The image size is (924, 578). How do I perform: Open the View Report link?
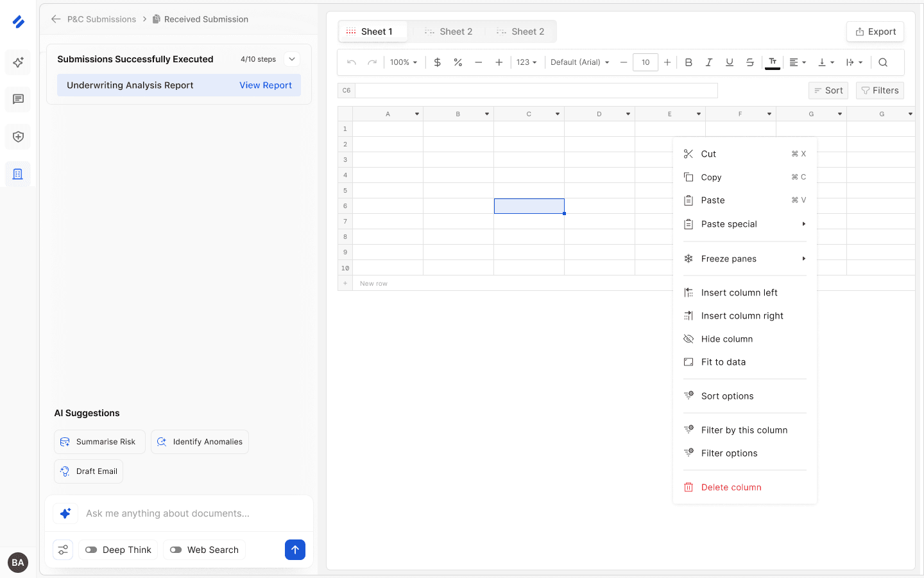(266, 85)
